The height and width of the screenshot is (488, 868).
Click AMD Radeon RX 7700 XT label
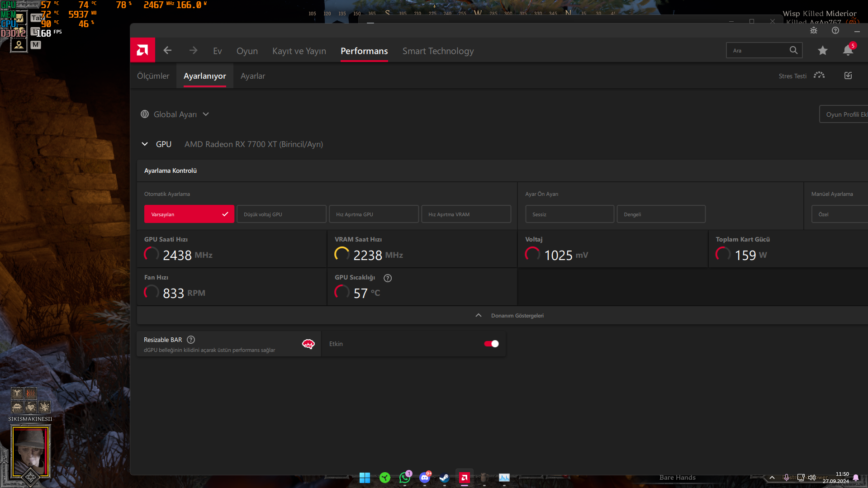pyautogui.click(x=254, y=144)
